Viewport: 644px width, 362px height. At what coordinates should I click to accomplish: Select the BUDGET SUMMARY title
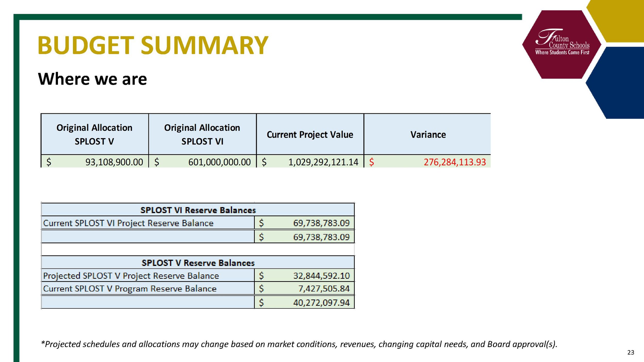[x=153, y=45]
